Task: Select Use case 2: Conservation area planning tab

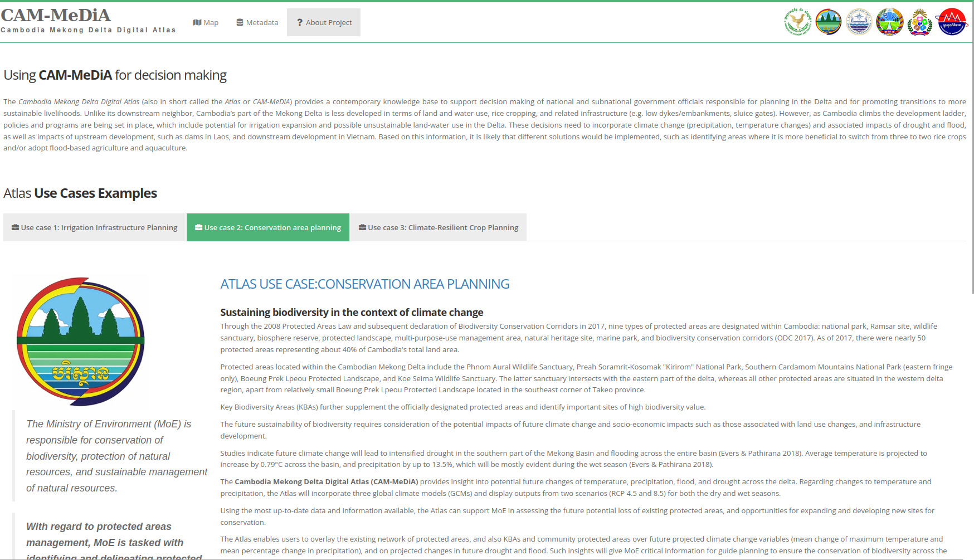Action: [x=268, y=227]
